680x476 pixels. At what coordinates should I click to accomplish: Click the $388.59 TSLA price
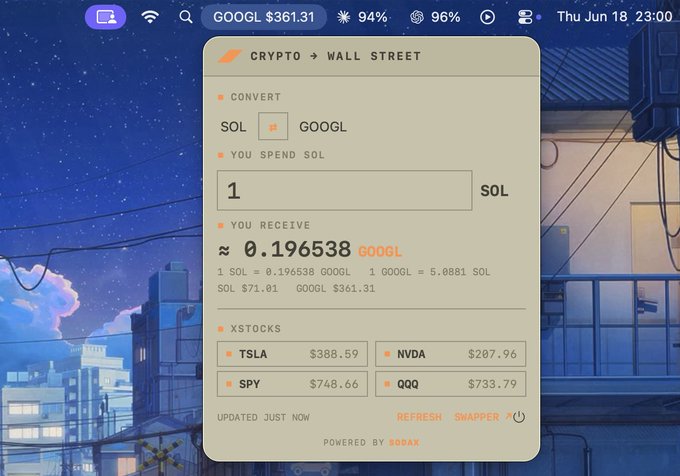tap(334, 354)
